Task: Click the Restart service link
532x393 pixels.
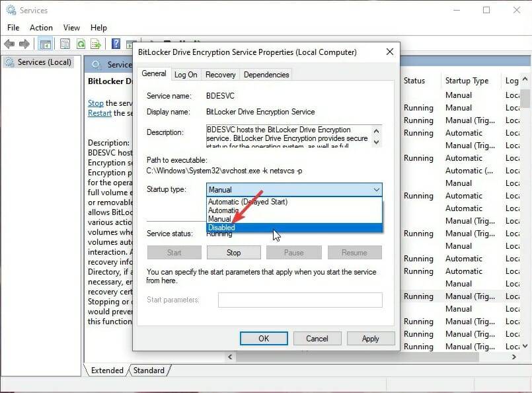Action: point(99,112)
